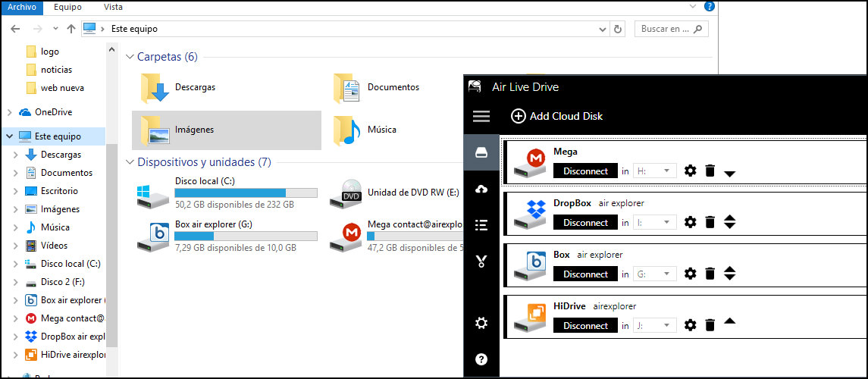
Task: Open Disco local (C:) in main pane
Action: click(227, 193)
